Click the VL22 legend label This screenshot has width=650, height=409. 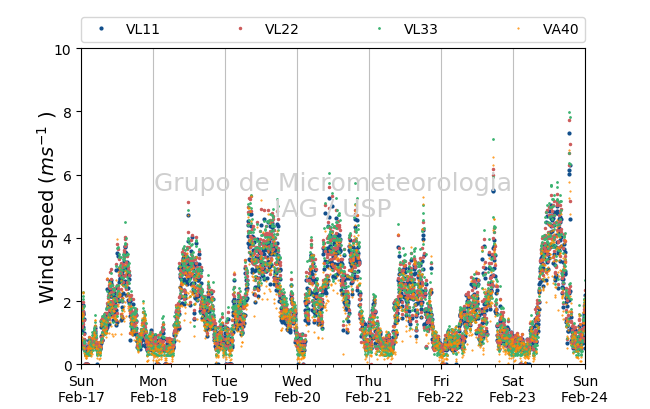281,29
